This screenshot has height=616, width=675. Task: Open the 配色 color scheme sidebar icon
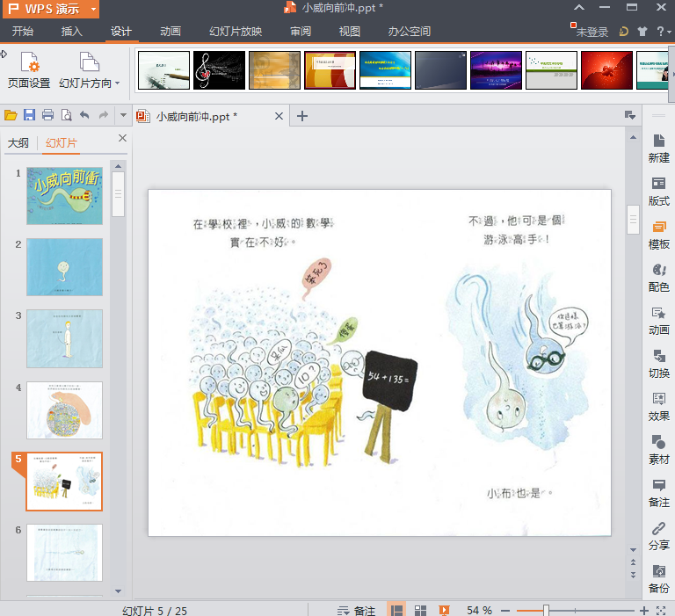click(x=658, y=278)
